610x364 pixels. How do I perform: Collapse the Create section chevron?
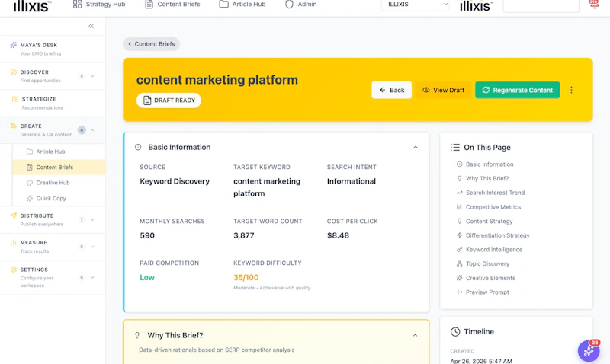[92, 130]
